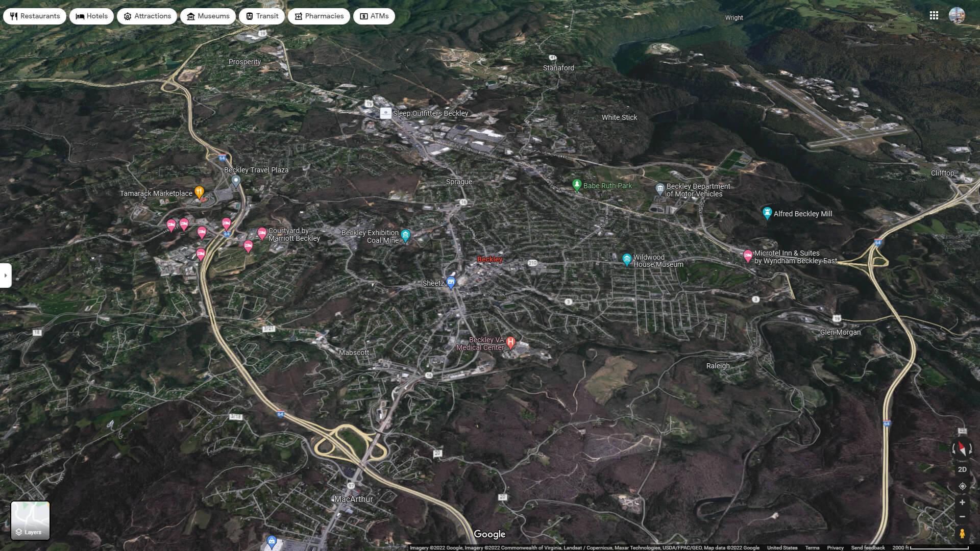Select the Beckley VA Medical Center marker
Image resolution: width=980 pixels, height=551 pixels.
click(511, 341)
